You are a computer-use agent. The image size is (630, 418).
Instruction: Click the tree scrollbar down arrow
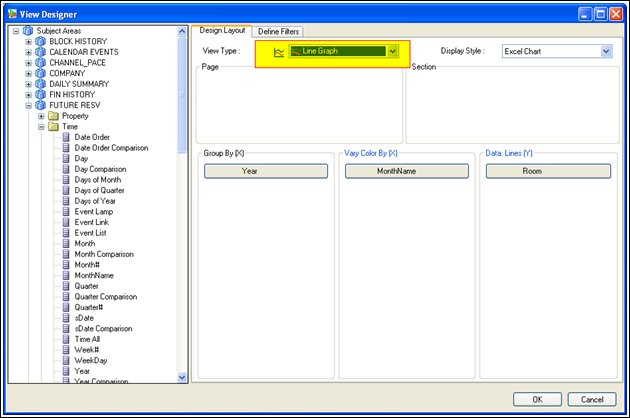coord(182,377)
